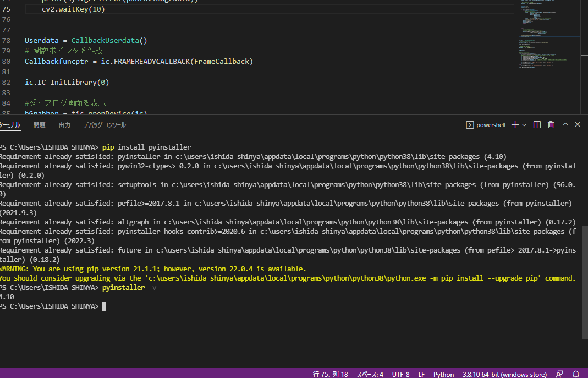Open notifications bell in status bar
588x378 pixels.
(576, 374)
